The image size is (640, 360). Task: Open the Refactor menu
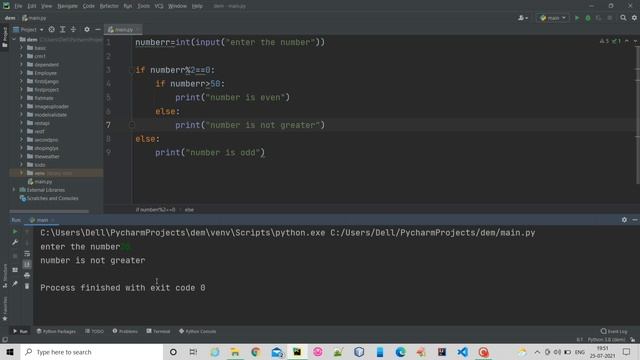(x=109, y=6)
